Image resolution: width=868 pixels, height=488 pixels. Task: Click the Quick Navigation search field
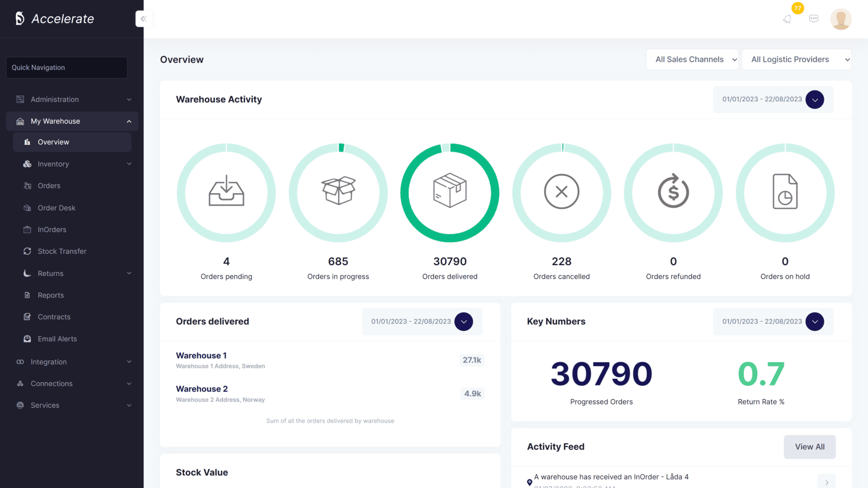(x=67, y=68)
